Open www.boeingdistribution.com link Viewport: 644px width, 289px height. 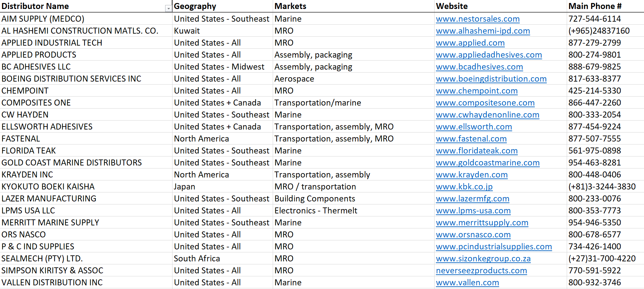coord(491,79)
